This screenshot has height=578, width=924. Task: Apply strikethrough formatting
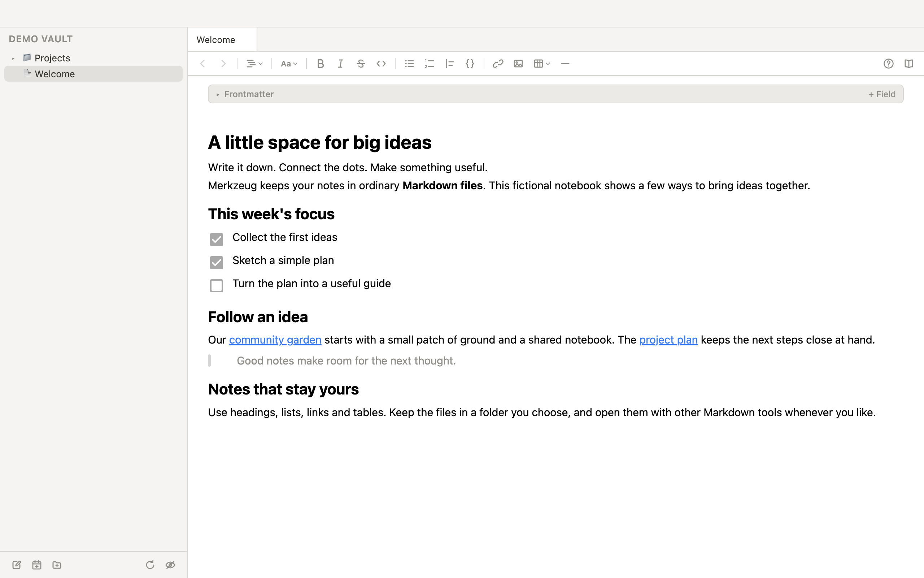point(361,64)
